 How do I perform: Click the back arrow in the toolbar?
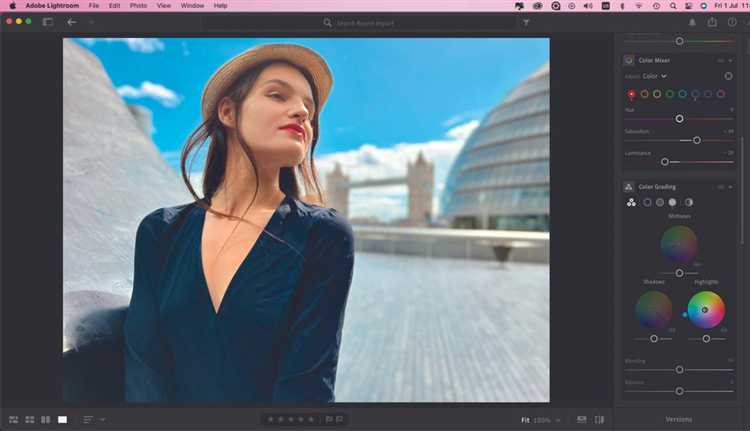[x=71, y=22]
